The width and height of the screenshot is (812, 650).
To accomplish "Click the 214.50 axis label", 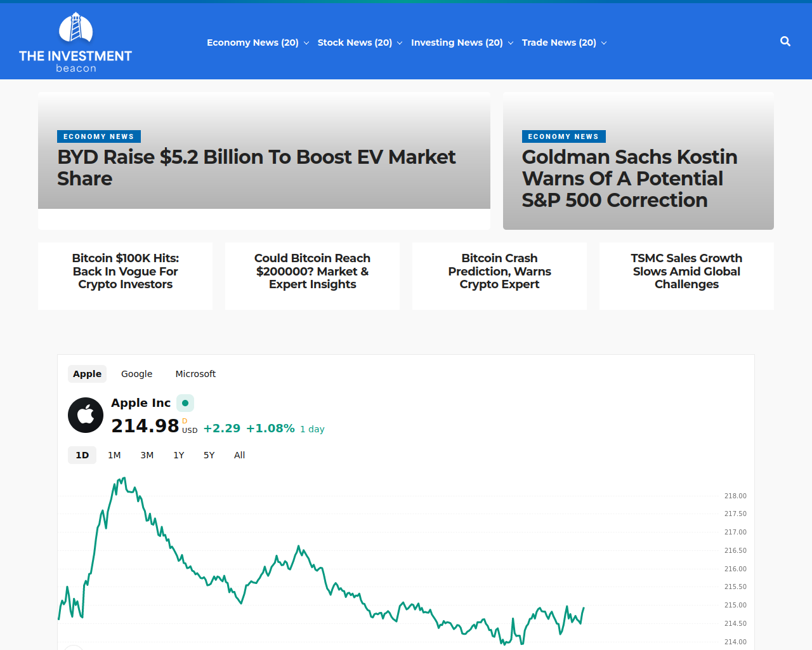I will (735, 623).
